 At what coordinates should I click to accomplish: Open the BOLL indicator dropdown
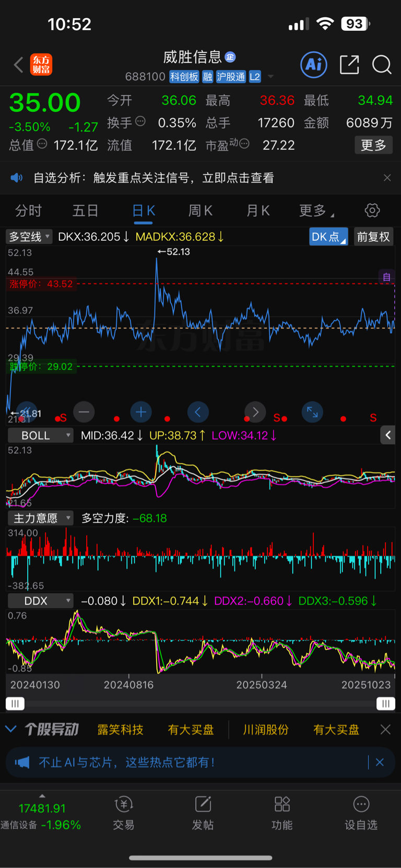pos(40,435)
